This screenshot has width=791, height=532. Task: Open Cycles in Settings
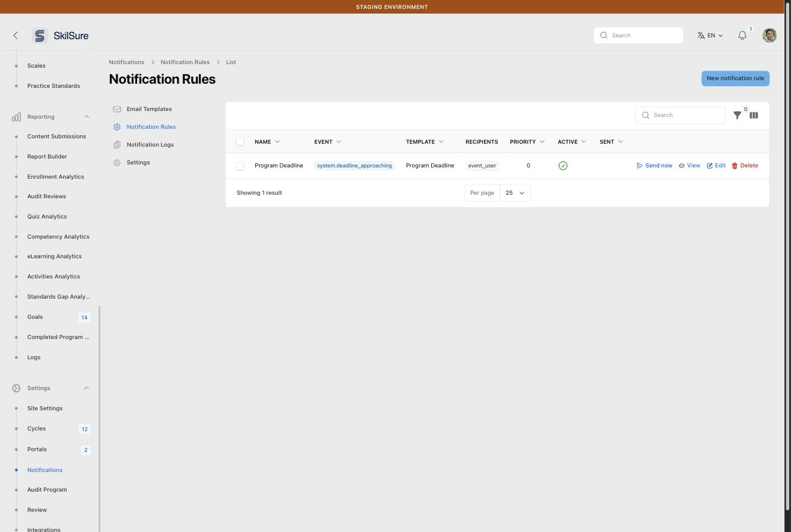36,429
